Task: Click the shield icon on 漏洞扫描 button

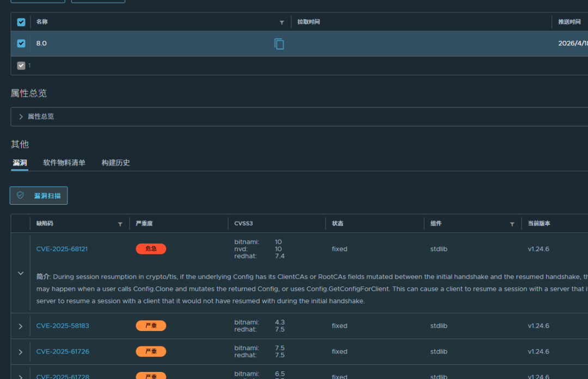Action: [20, 195]
